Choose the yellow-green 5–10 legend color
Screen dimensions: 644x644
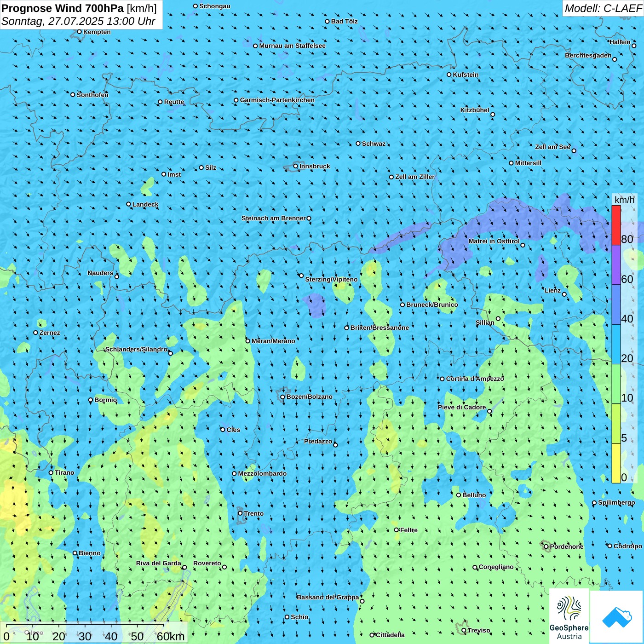pos(616,424)
